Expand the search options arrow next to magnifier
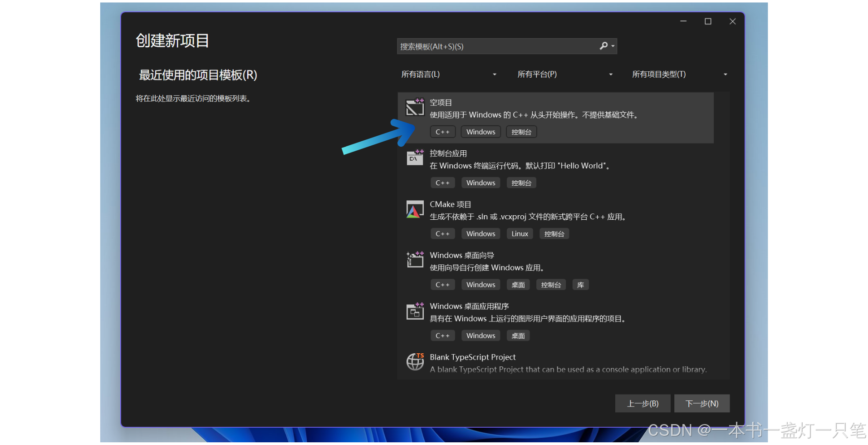This screenshot has height=445, width=868. pyautogui.click(x=613, y=46)
